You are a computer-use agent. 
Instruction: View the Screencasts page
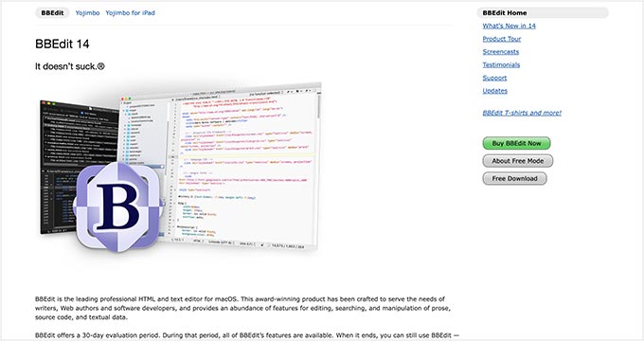501,52
